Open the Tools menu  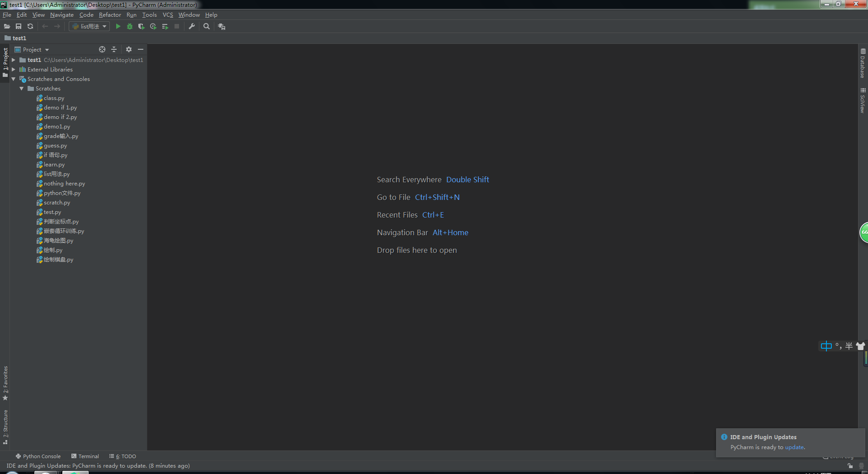pos(149,15)
